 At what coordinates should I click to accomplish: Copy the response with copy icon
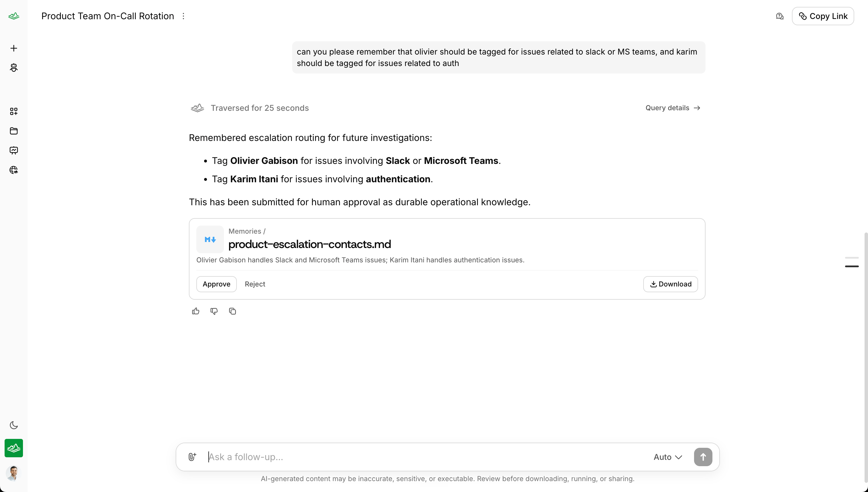[x=232, y=311]
